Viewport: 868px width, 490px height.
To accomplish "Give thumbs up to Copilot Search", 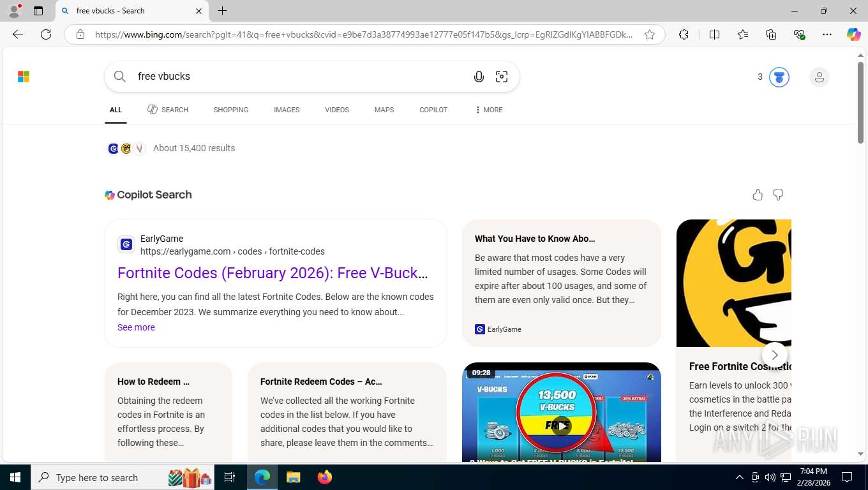I will click(x=758, y=195).
